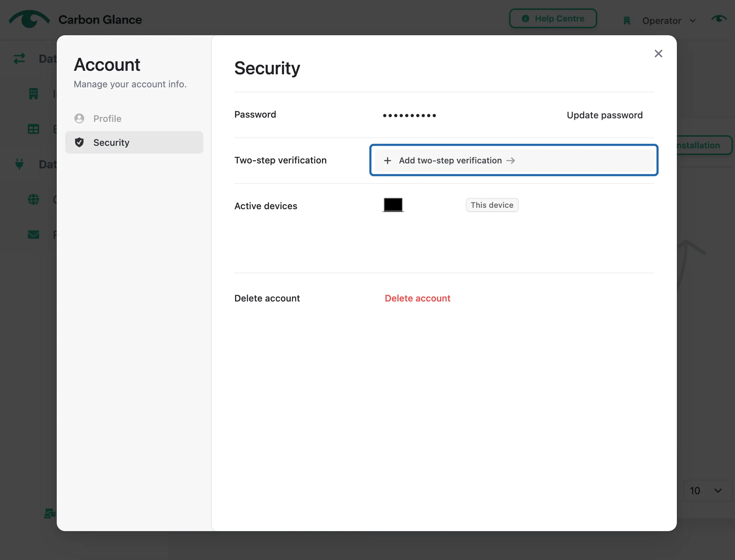This screenshot has width=735, height=560.
Task: Click the table grid icon in sidebar
Action: pos(33,129)
